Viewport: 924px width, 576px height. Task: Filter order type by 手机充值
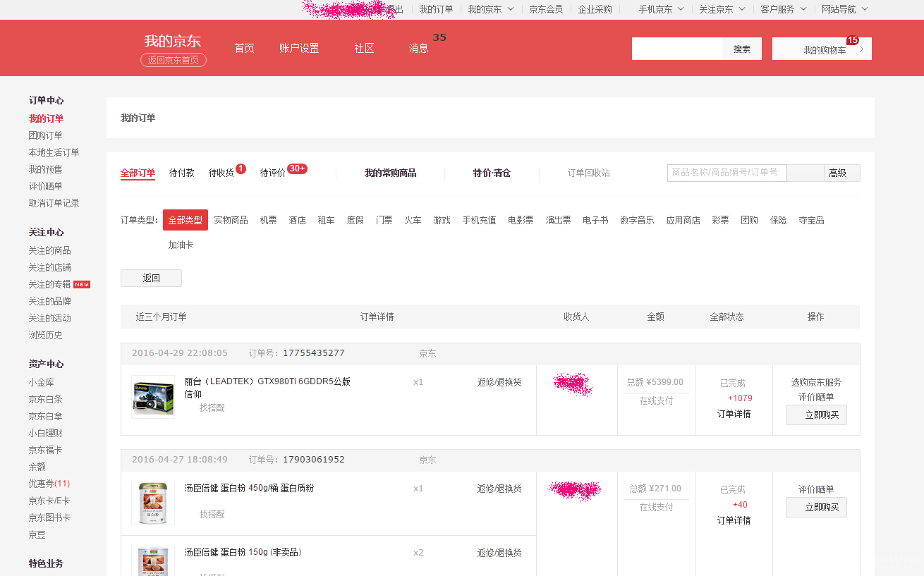(x=479, y=220)
